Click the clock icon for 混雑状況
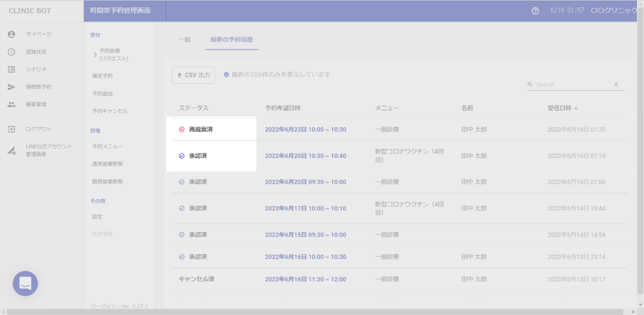Viewport: 644px width, 315px height. click(x=12, y=52)
